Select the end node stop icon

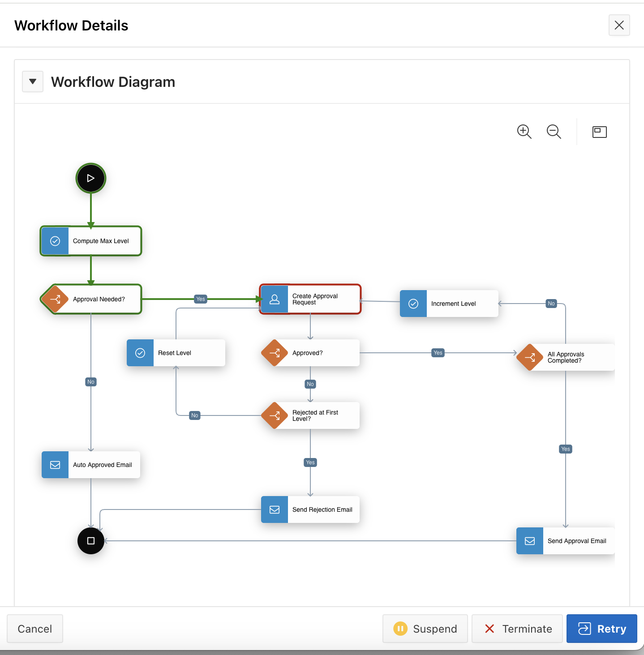coord(90,540)
